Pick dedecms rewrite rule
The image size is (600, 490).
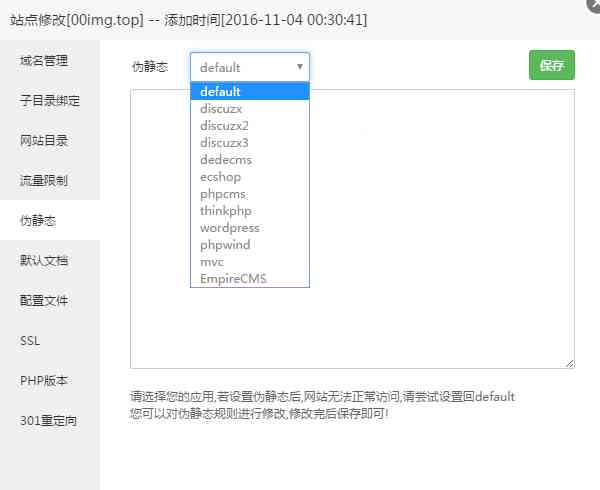coord(249,160)
